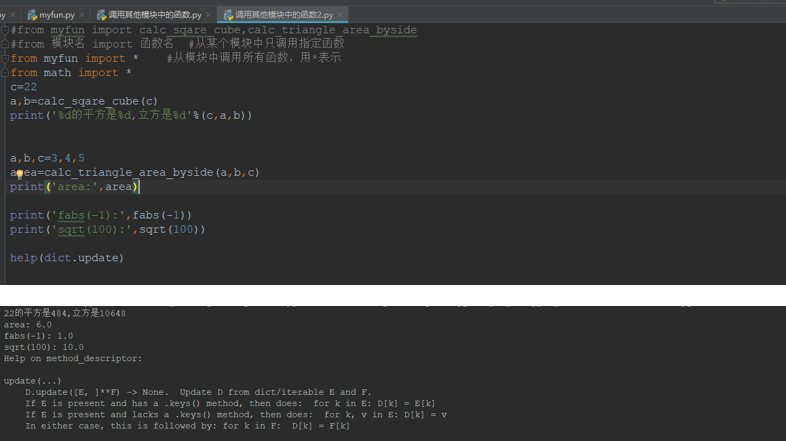Click output line 'If E is present and lacks a .keys()'

[236, 414]
